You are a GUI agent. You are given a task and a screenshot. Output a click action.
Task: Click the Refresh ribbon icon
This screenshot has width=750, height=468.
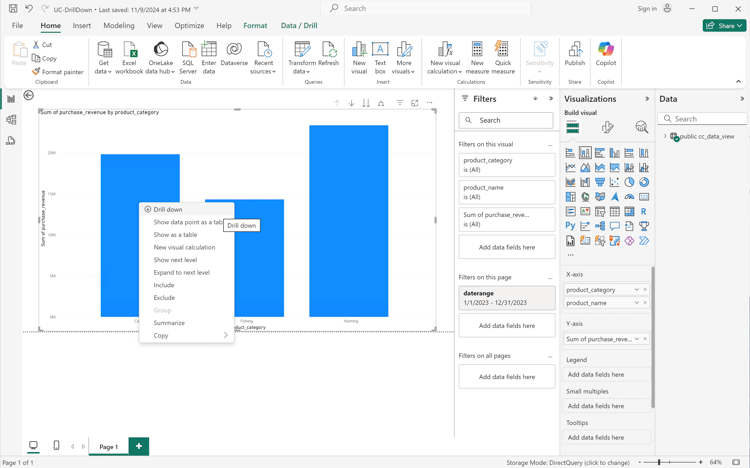pos(329,54)
